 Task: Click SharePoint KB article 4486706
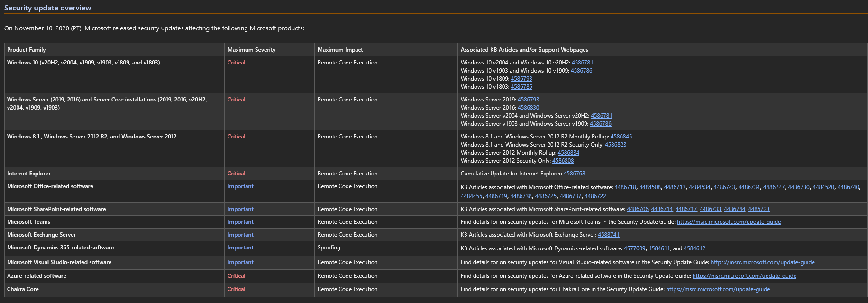coord(638,209)
